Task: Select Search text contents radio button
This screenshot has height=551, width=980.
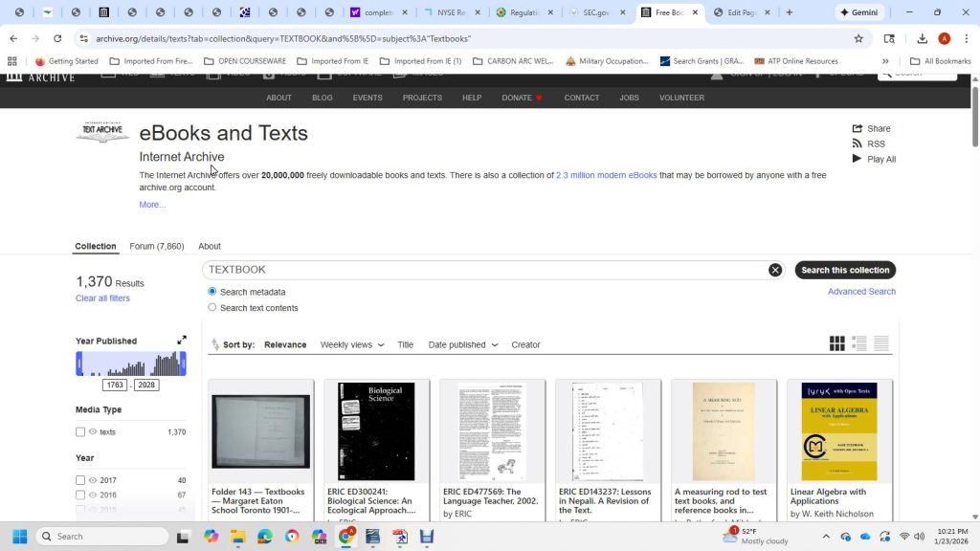Action: pyautogui.click(x=212, y=308)
